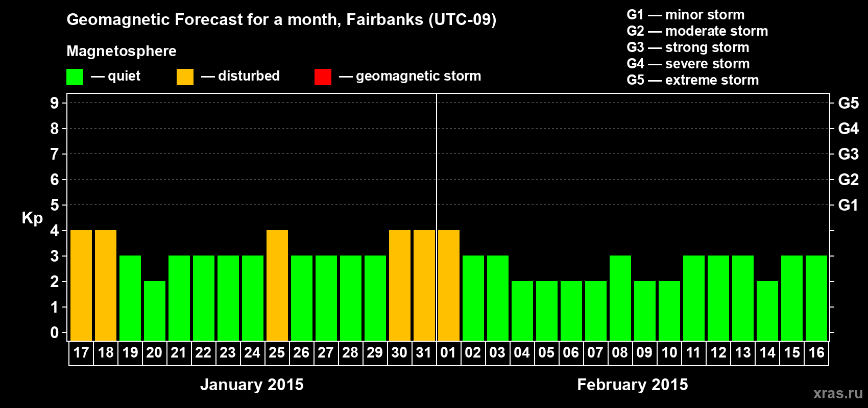
Task: Click the 'G4 — severe storm' legend line
Action: 688,64
